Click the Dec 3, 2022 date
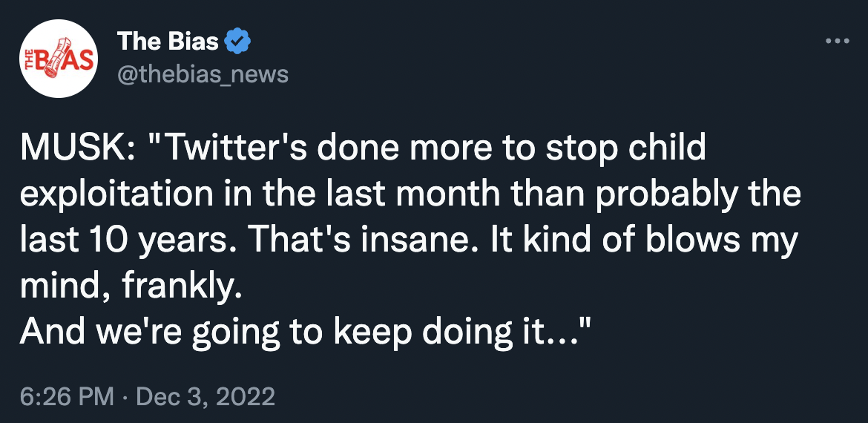 pyautogui.click(x=206, y=397)
